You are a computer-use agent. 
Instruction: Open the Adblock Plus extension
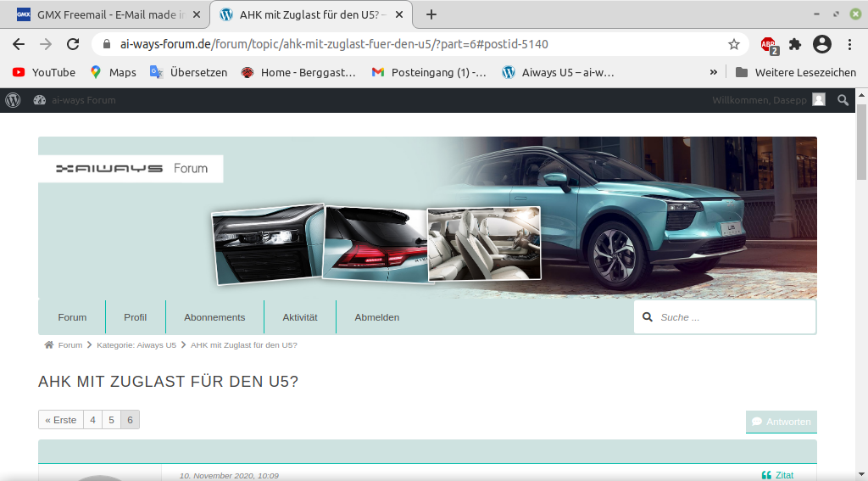[769, 45]
